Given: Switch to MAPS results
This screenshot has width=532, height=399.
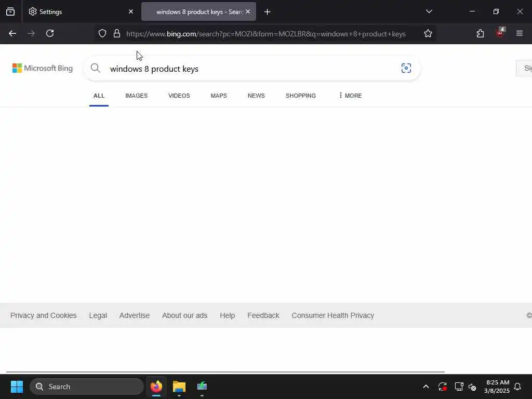Looking at the screenshot, I should click(x=219, y=96).
